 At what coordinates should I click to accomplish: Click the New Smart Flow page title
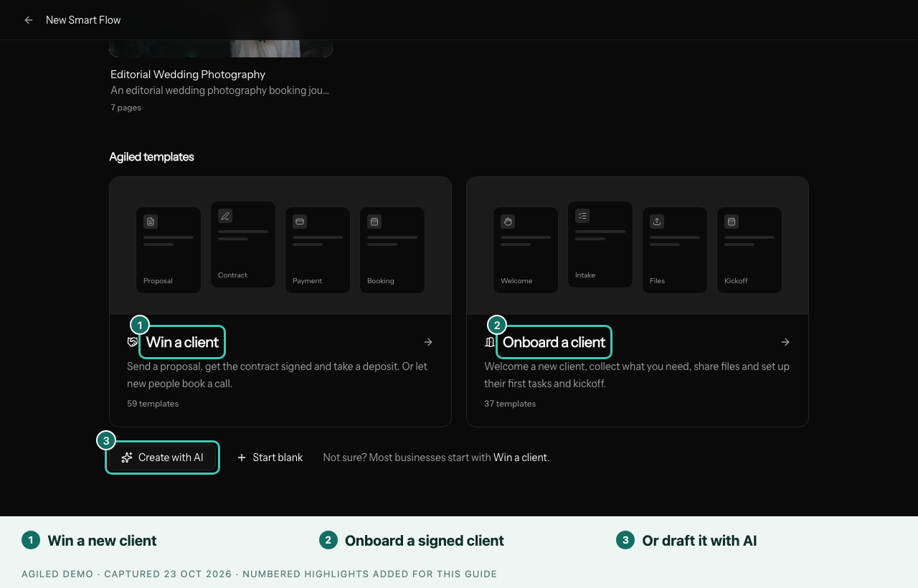83,20
